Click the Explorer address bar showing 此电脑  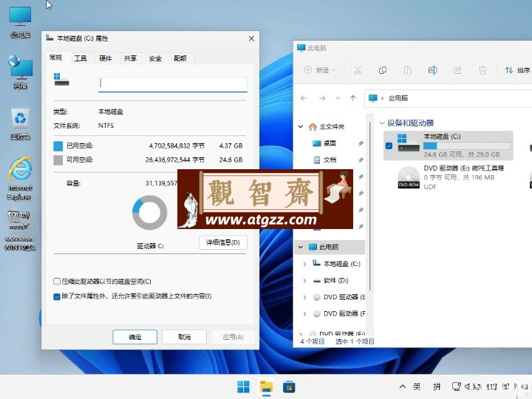[449, 98]
